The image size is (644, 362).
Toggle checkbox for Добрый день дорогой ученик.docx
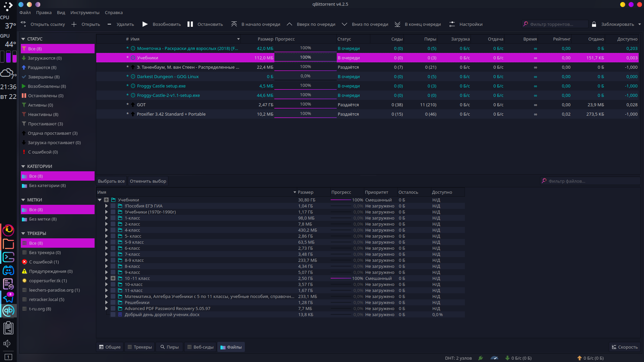coord(113,314)
